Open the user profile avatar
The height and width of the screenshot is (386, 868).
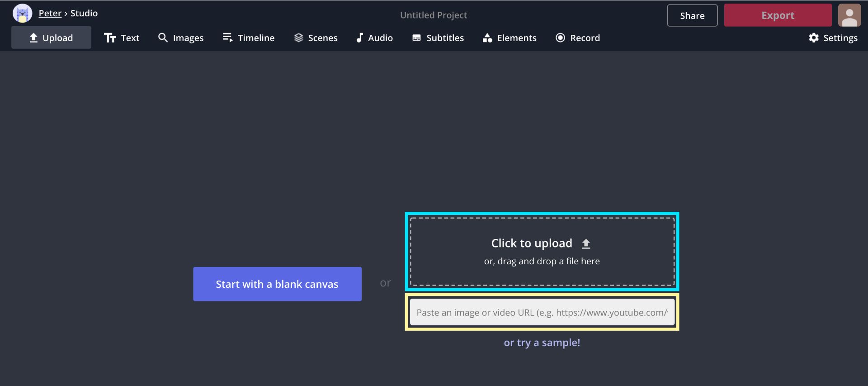click(x=849, y=15)
